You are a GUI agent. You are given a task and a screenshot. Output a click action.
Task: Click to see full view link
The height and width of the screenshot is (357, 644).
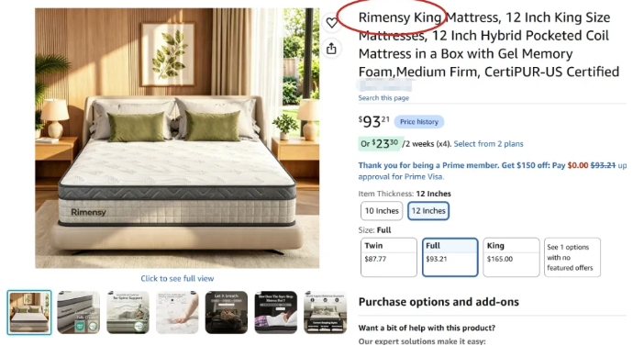tap(177, 279)
